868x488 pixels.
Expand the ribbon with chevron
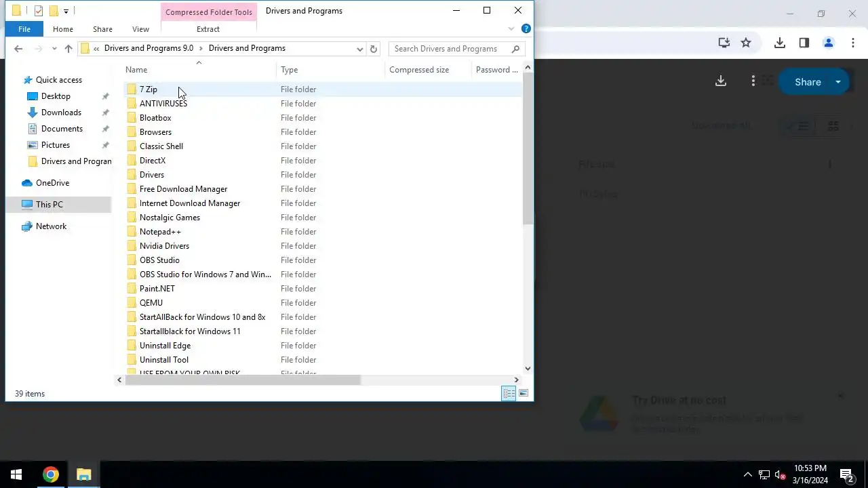511,29
